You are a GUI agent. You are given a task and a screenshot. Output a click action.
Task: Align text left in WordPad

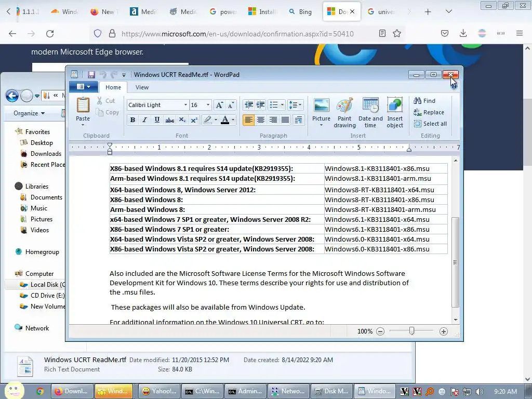click(248, 120)
